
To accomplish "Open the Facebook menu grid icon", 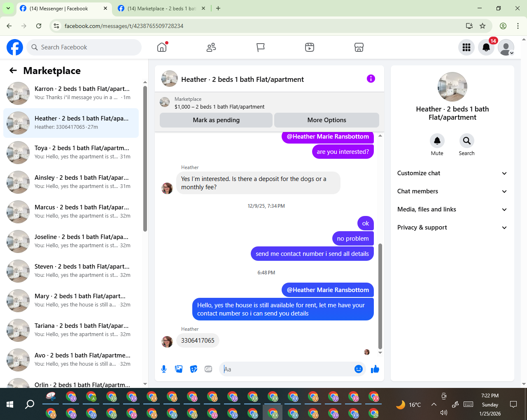I will [x=466, y=47].
